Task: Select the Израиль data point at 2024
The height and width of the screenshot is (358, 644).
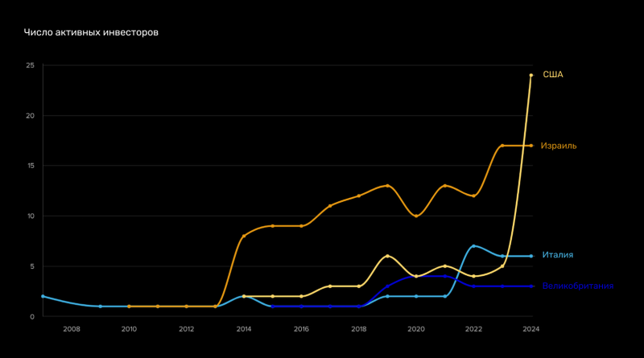Action: coord(531,146)
